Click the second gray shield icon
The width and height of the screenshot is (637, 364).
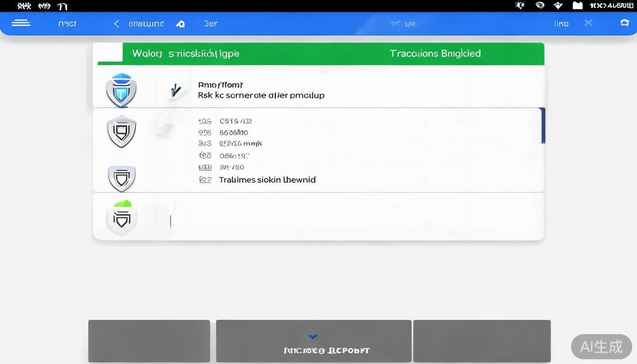(x=122, y=131)
